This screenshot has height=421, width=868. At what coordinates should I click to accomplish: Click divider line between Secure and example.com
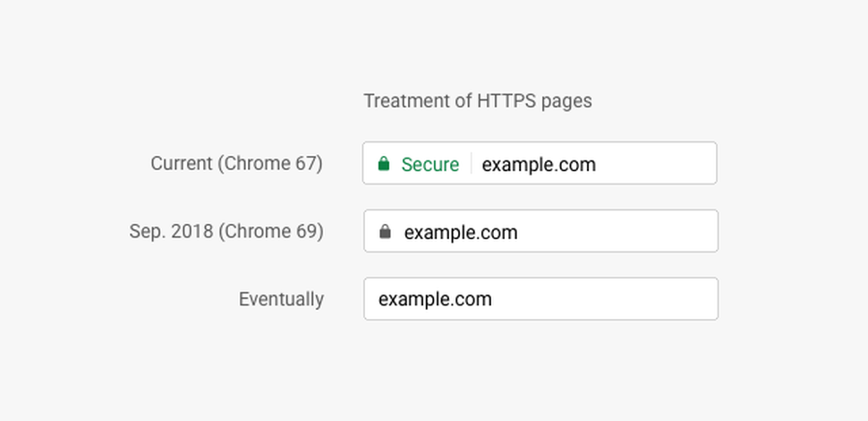click(471, 164)
